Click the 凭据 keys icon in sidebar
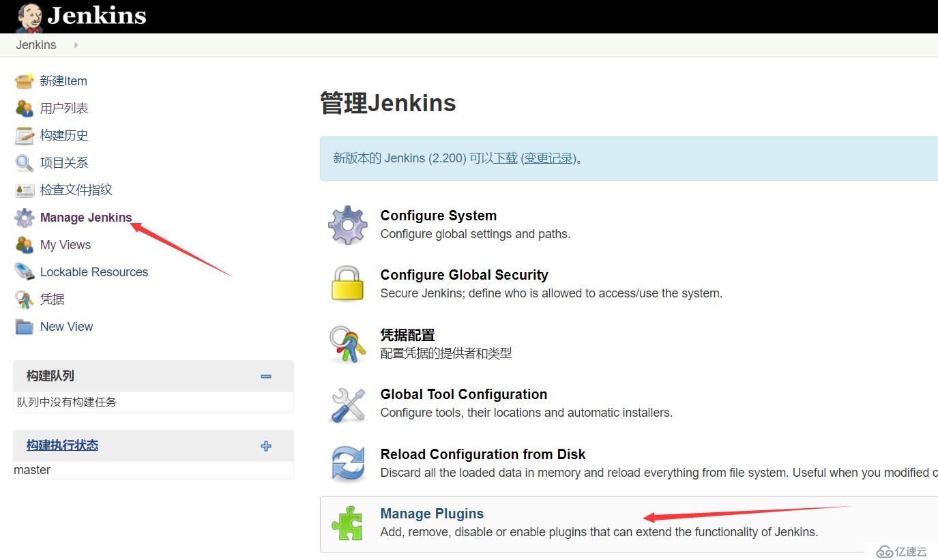The image size is (938, 560). [x=25, y=299]
